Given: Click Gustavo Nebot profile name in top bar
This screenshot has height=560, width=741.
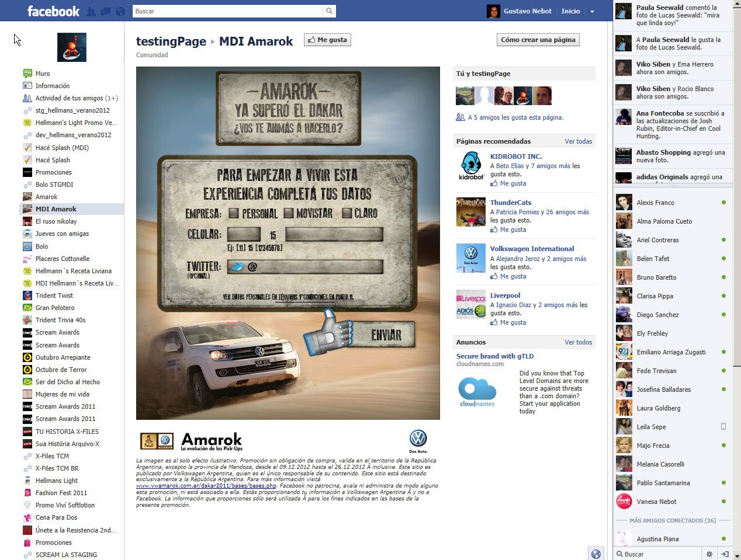Looking at the screenshot, I should coord(528,11).
